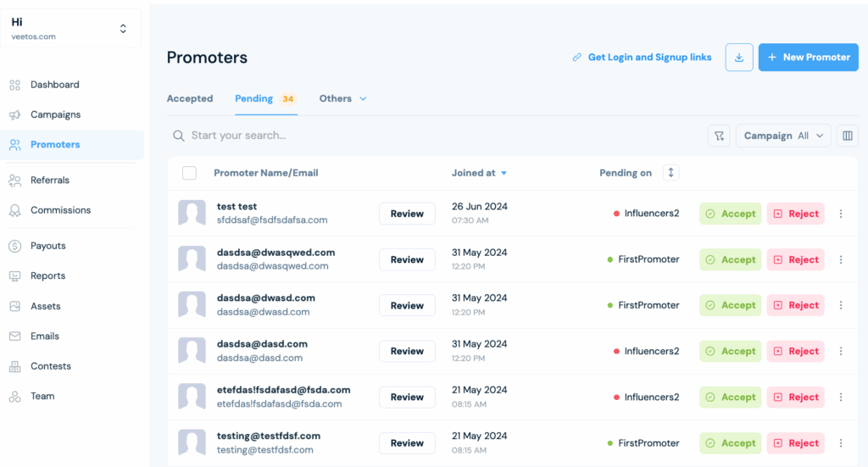Accept the dasdsa@dwasqwed.com promoter
The width and height of the screenshot is (868, 467).
click(x=730, y=259)
